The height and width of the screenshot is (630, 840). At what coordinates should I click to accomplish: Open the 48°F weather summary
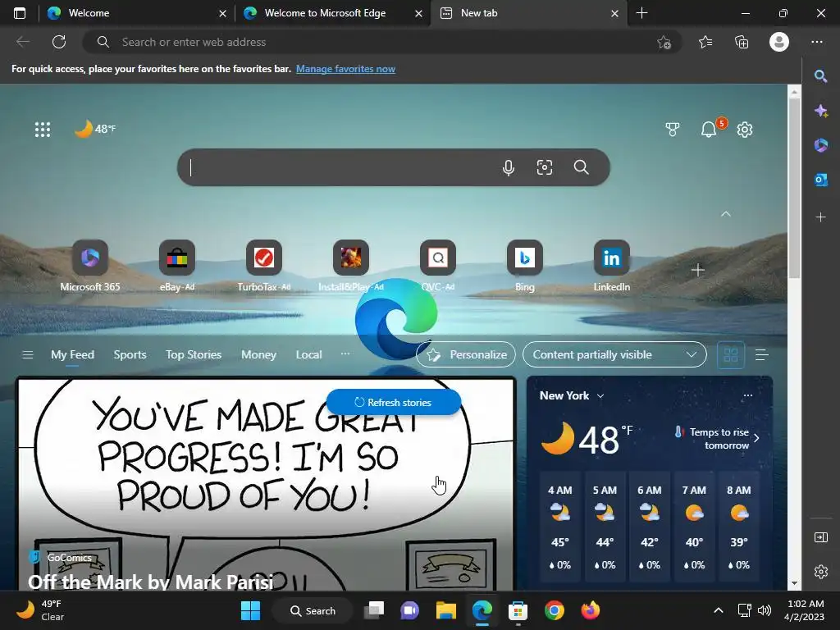(95, 129)
